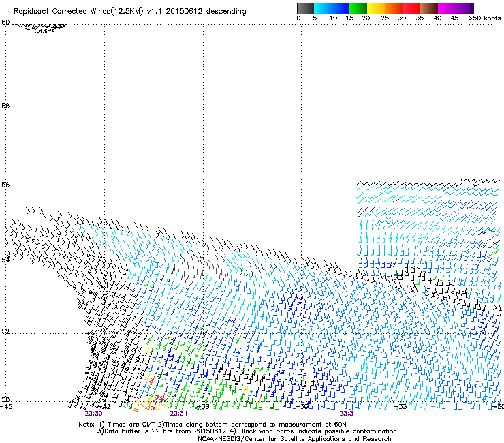Click the orange 25-30 knots color segment
This screenshot has height=443, width=504.
click(393, 8)
